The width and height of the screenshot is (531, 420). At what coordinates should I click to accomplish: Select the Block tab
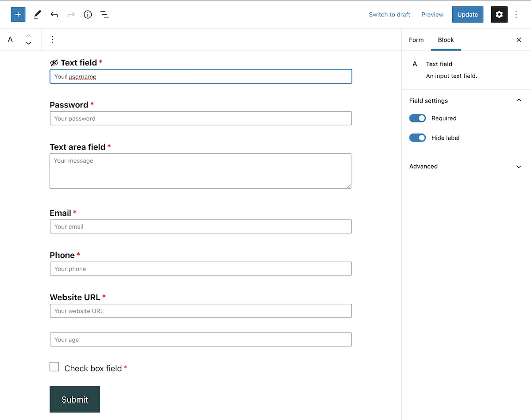point(446,40)
